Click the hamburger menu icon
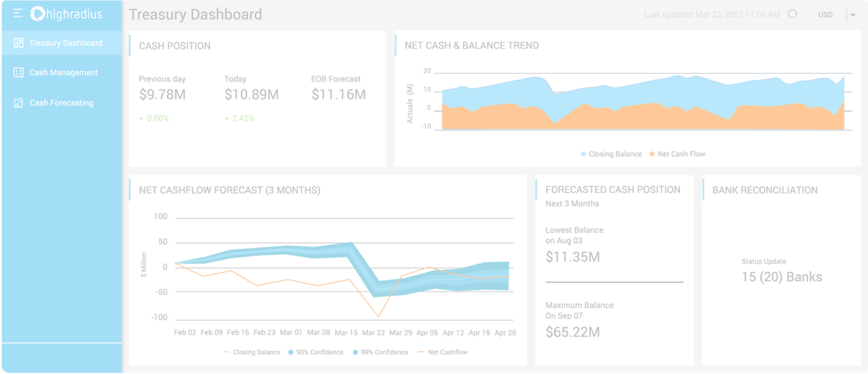This screenshot has height=374, width=868. point(18,13)
